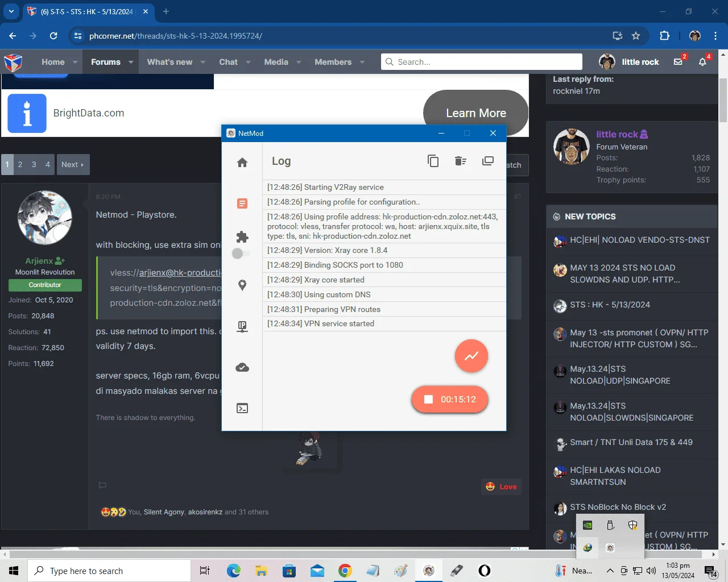Go back to the previous page
This screenshot has width=728, height=582.
pos(13,36)
